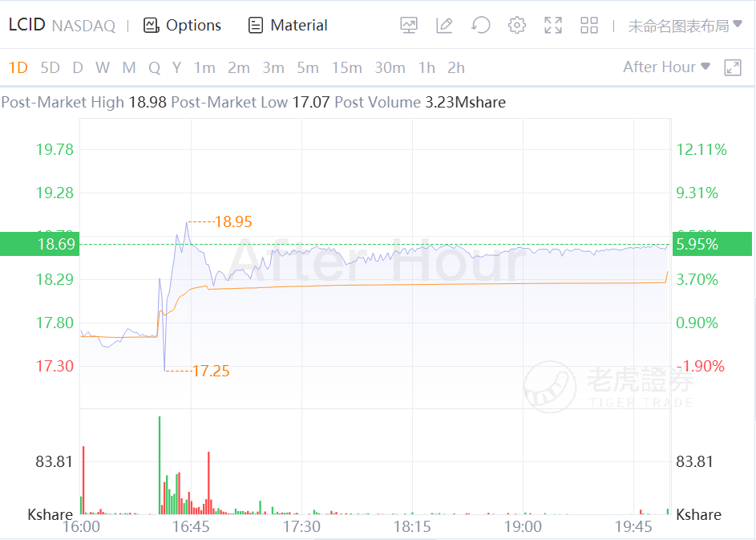The image size is (756, 540).
Task: Expand the After Hour session dropdown
Action: coord(666,67)
